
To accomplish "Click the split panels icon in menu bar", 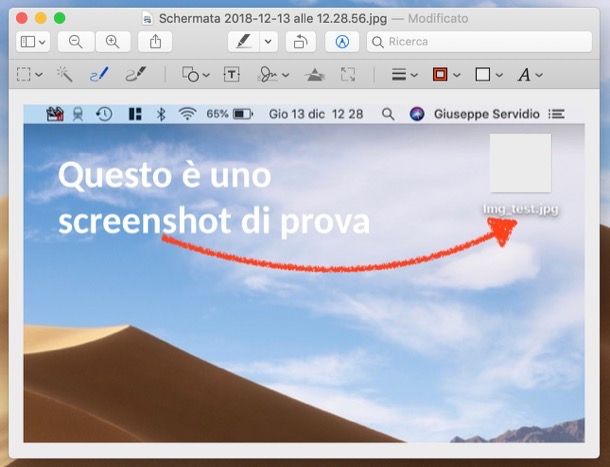I will 135,114.
